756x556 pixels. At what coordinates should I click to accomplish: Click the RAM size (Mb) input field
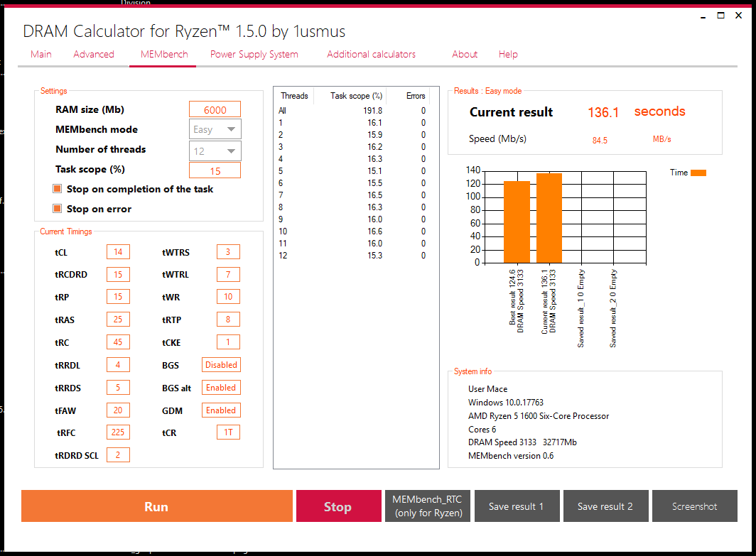tap(215, 109)
